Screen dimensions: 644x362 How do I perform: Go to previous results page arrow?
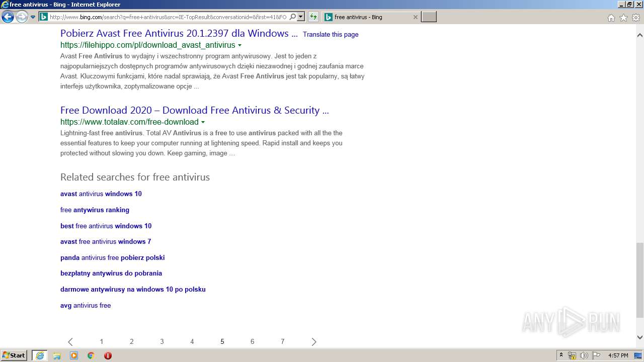[x=70, y=342]
